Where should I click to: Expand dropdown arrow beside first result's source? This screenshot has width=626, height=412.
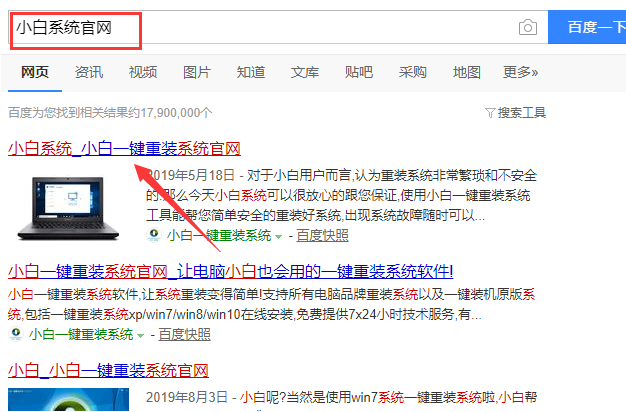click(278, 237)
